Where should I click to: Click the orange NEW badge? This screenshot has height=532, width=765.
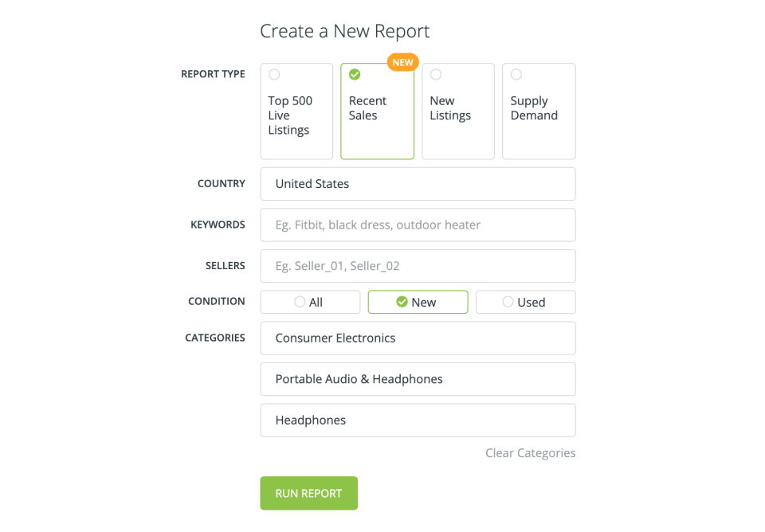(402, 61)
